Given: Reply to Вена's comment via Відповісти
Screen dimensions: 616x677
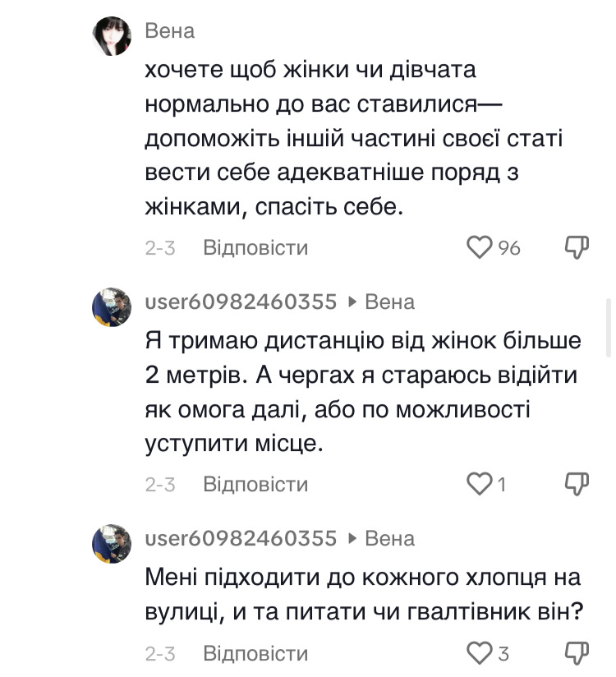Looking at the screenshot, I should pos(255,247).
